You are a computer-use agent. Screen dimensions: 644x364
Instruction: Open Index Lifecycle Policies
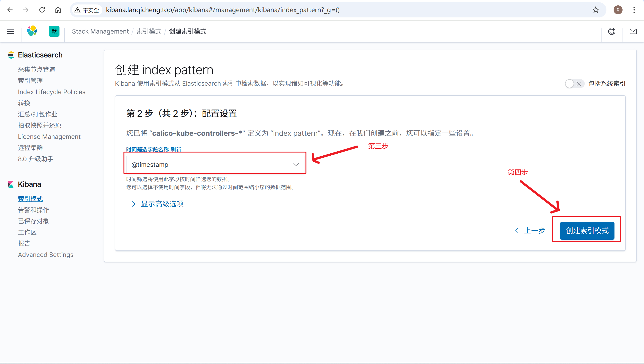[x=51, y=92]
